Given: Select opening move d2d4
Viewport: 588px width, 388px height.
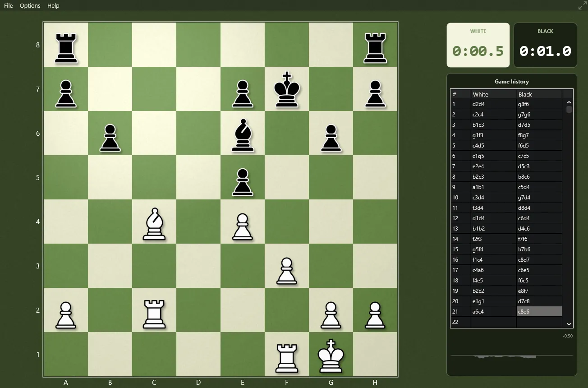Looking at the screenshot, I should (493, 104).
